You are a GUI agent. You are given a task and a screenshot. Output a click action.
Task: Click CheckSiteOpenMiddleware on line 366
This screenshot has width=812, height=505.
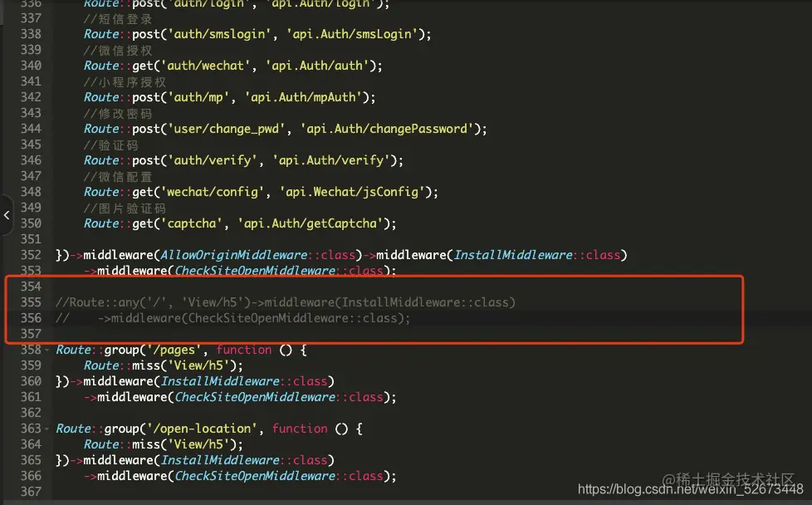[x=255, y=476]
